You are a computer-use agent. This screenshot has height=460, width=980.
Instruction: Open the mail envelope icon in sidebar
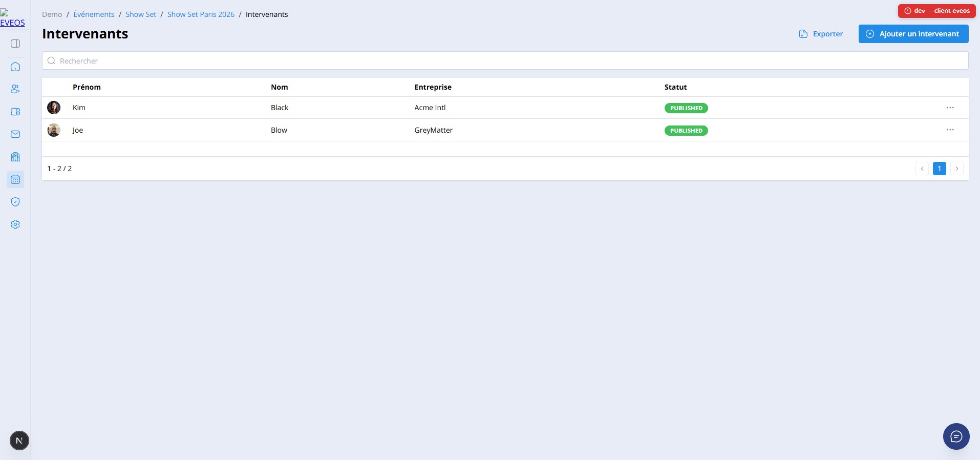15,134
